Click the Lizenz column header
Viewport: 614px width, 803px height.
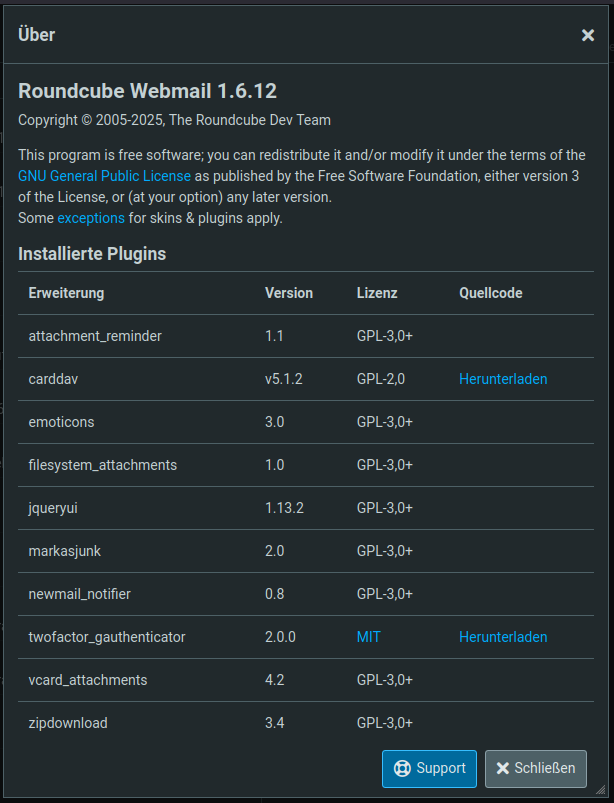click(377, 293)
